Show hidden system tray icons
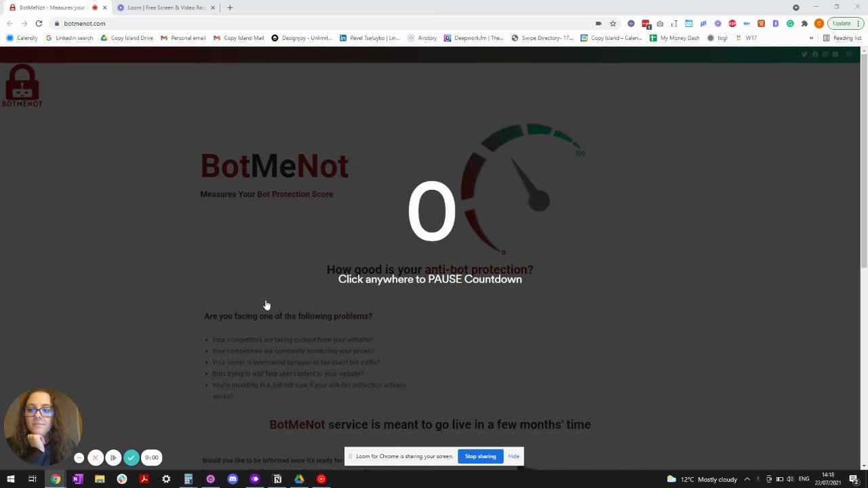 click(747, 479)
